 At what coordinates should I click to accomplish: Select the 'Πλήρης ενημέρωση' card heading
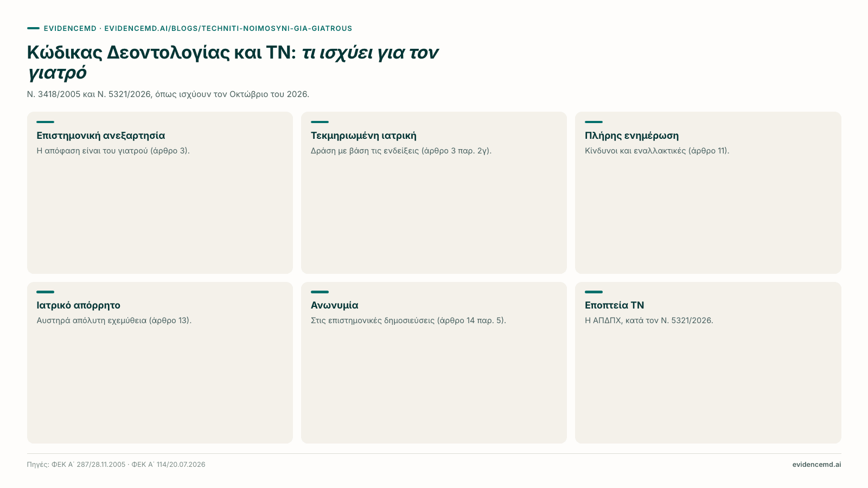pos(631,136)
